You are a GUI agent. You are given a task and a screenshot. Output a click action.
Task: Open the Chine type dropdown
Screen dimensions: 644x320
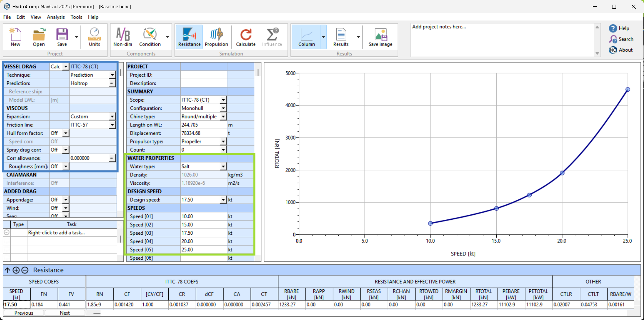[223, 117]
